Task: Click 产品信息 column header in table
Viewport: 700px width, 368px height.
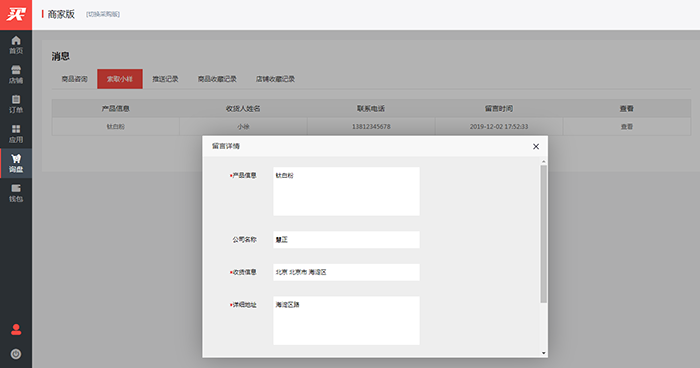Action: coord(116,109)
